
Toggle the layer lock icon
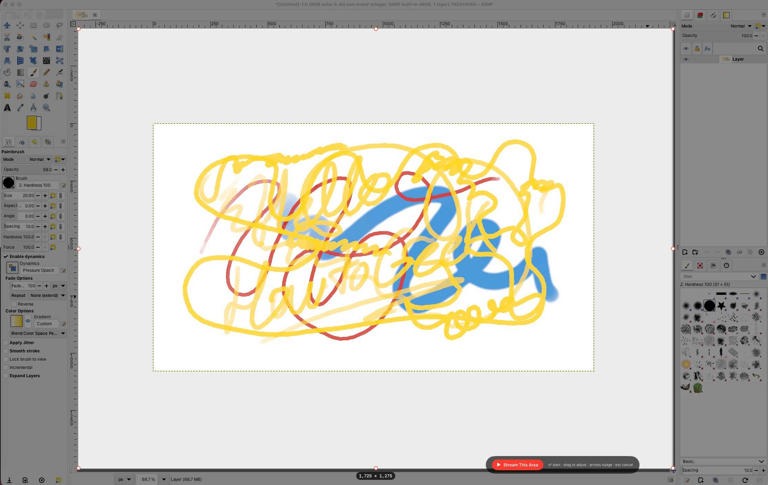click(x=697, y=48)
